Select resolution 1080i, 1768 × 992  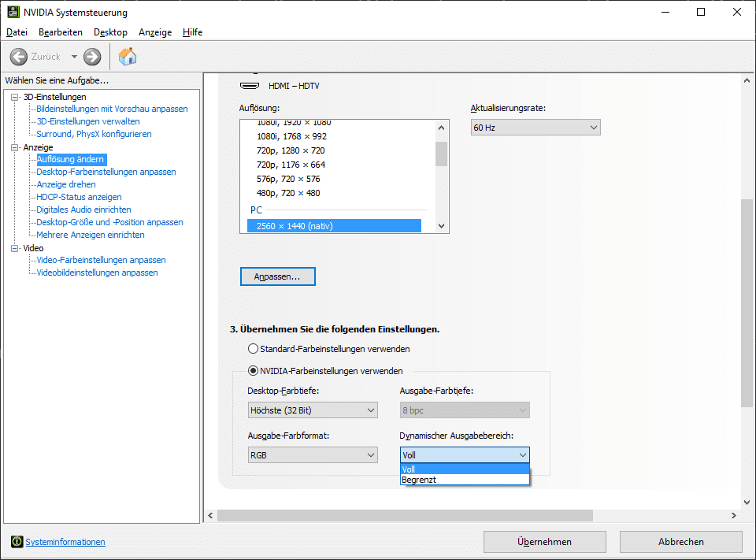(291, 136)
